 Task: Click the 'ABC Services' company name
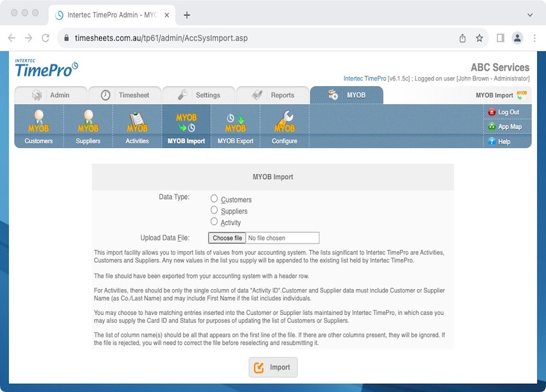click(500, 67)
